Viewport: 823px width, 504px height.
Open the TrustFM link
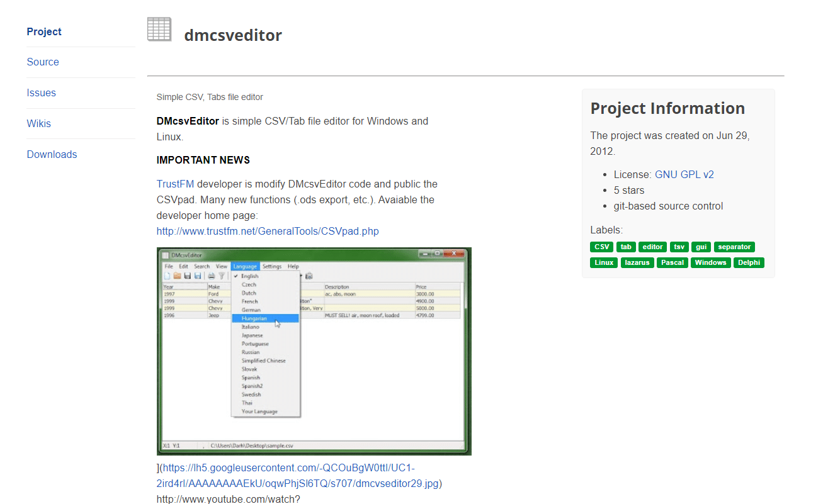175,184
